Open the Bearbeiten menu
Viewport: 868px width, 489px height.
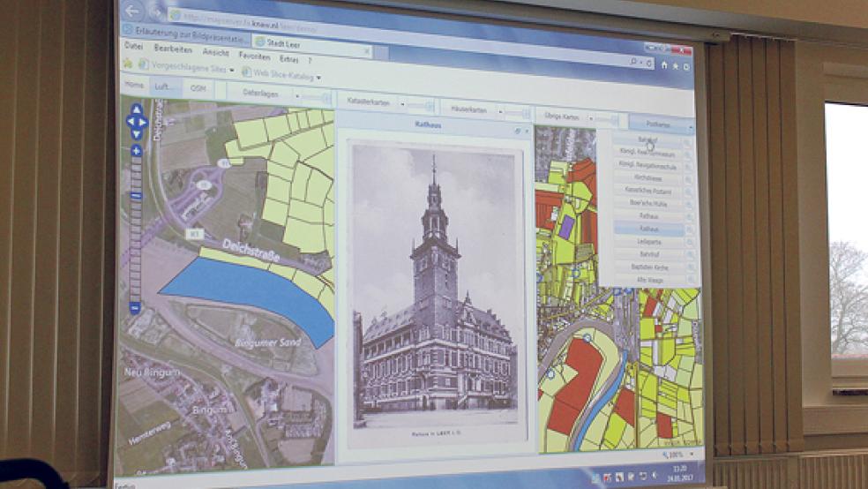pyautogui.click(x=173, y=49)
